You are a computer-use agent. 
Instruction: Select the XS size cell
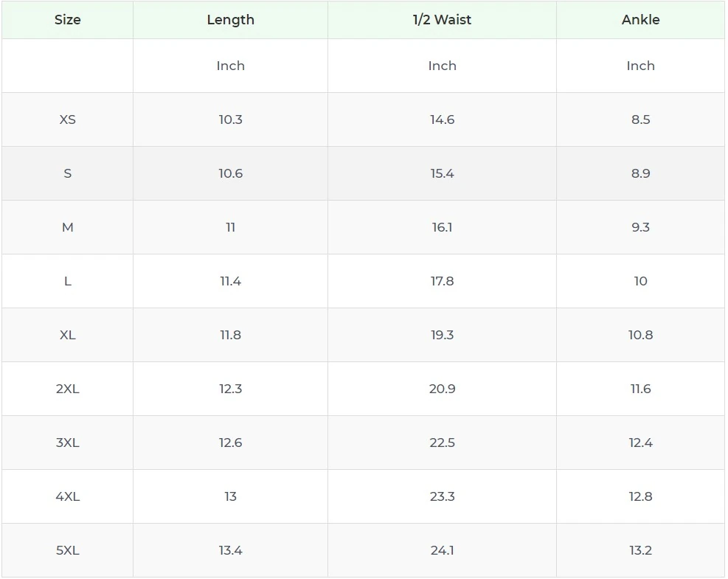(x=67, y=119)
